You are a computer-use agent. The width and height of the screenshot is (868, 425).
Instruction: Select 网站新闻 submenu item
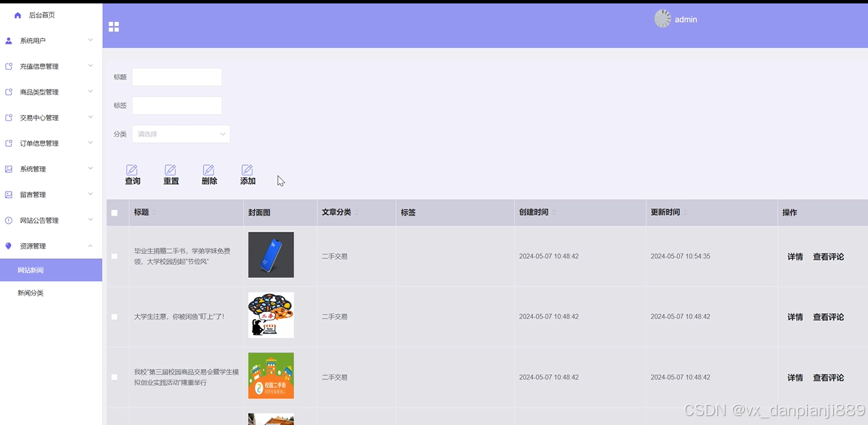[x=51, y=270]
